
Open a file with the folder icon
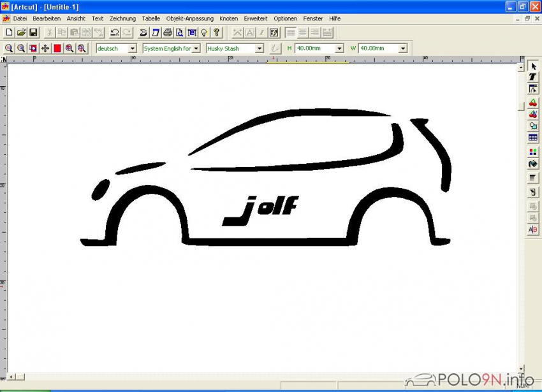[21, 33]
